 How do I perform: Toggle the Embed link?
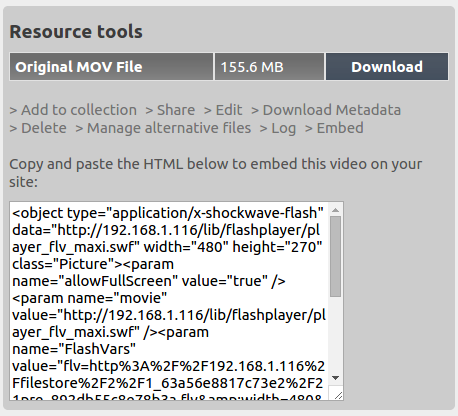[x=334, y=128]
